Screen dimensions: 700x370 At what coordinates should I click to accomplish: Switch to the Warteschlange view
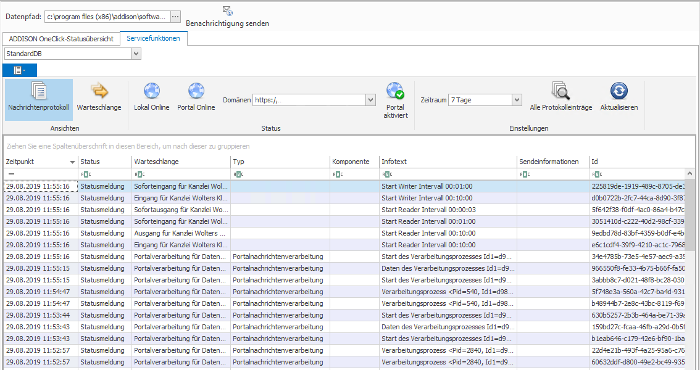[99, 96]
